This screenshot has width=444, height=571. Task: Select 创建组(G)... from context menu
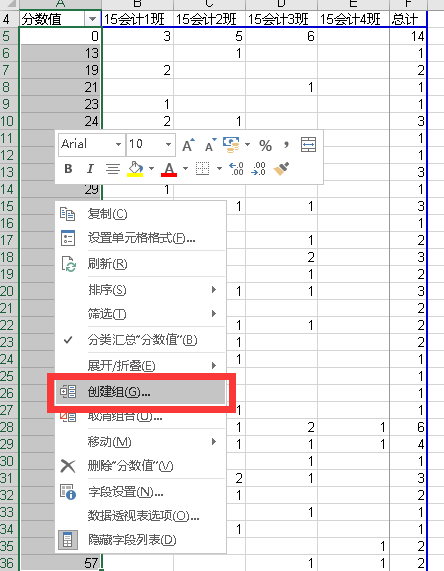(x=141, y=392)
